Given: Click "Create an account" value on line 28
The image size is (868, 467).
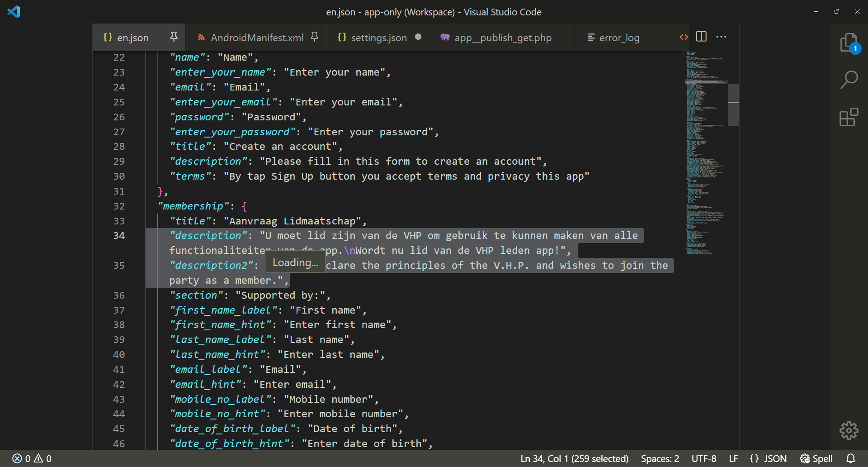Looking at the screenshot, I should point(280,147).
